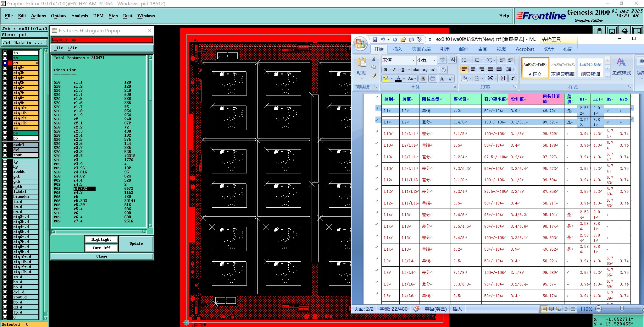644x327 pixels.
Task: Open the Rout menu in Genesis
Action: pos(128,16)
